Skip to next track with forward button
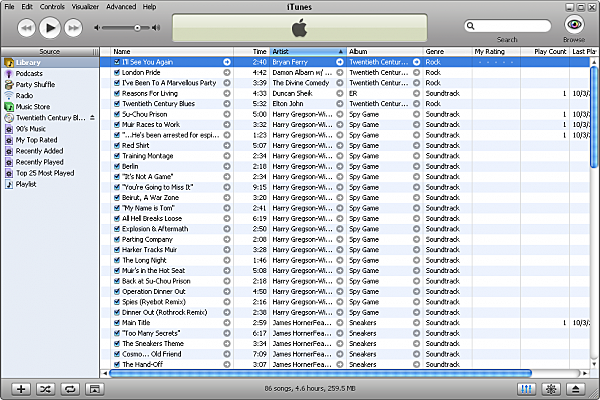600x400 pixels. point(73,28)
